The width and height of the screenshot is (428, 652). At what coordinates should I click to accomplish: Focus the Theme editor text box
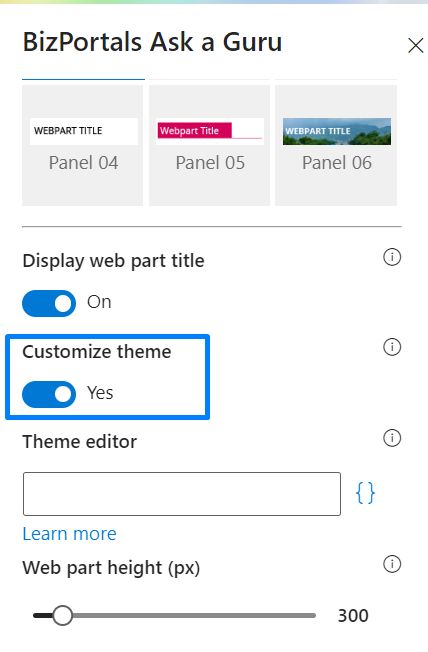coord(182,494)
